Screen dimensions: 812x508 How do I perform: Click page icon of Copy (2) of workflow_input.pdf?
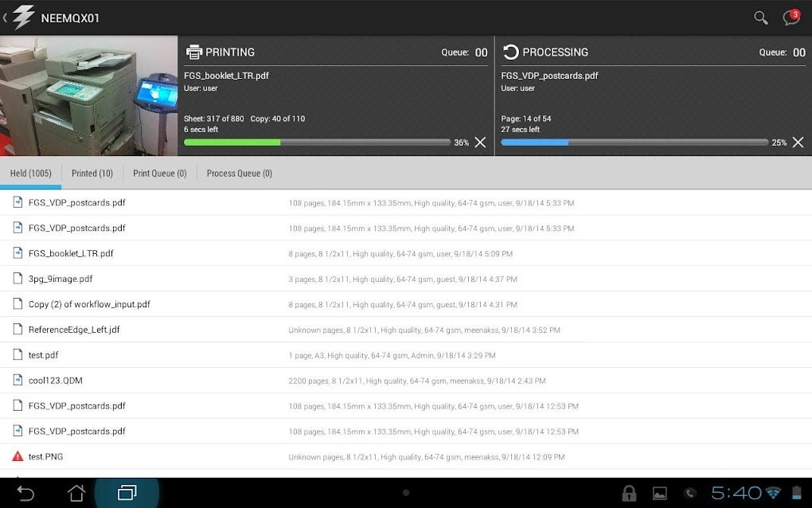click(18, 304)
